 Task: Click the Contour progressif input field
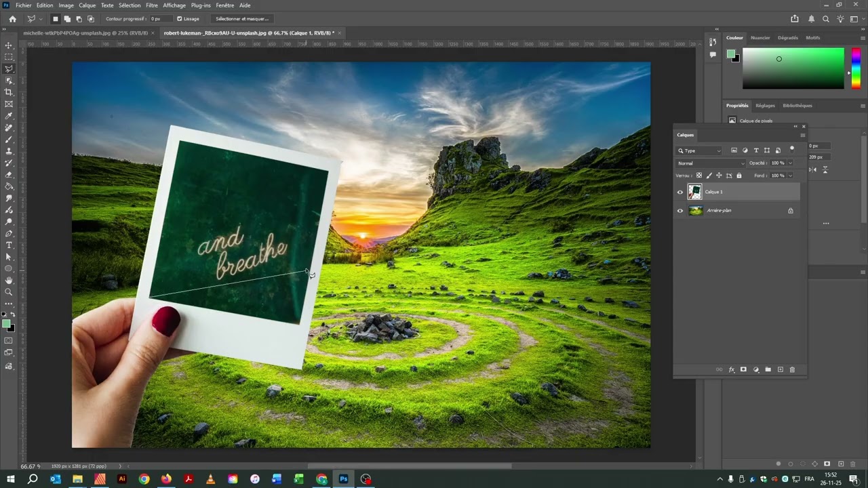click(x=161, y=19)
